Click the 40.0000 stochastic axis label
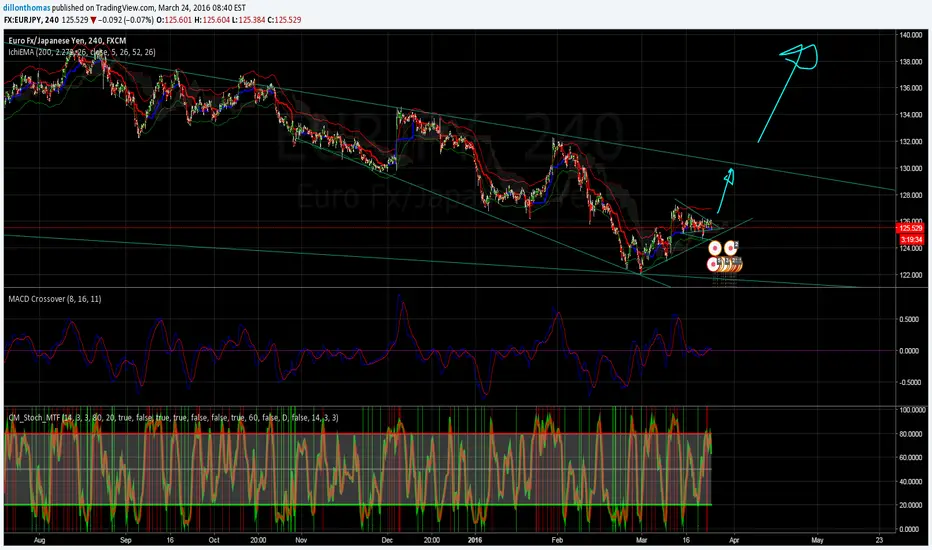 click(x=911, y=482)
